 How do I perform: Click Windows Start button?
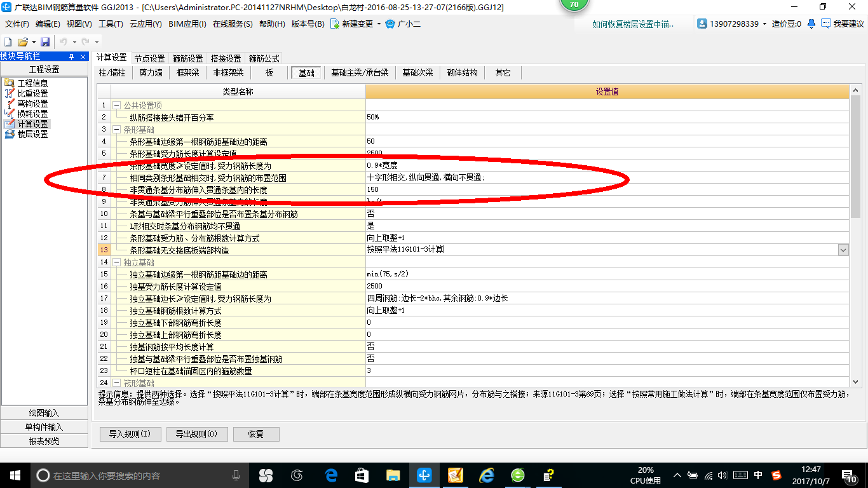pyautogui.click(x=14, y=475)
